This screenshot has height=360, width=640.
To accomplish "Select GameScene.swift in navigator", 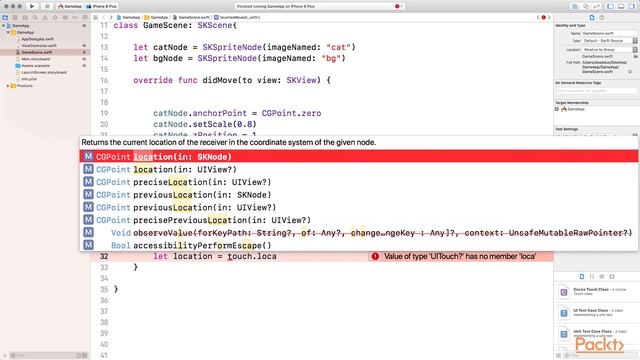I will pos(45,52).
